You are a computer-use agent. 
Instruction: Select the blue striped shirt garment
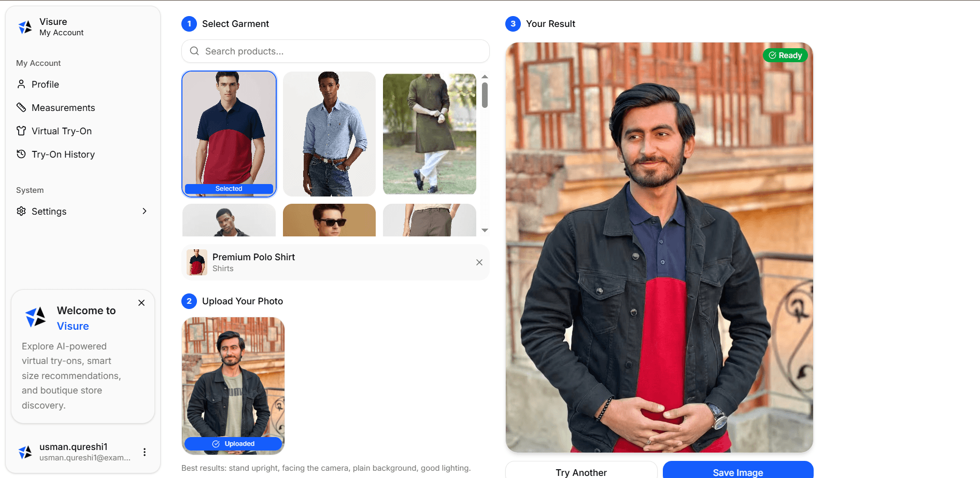pyautogui.click(x=329, y=134)
